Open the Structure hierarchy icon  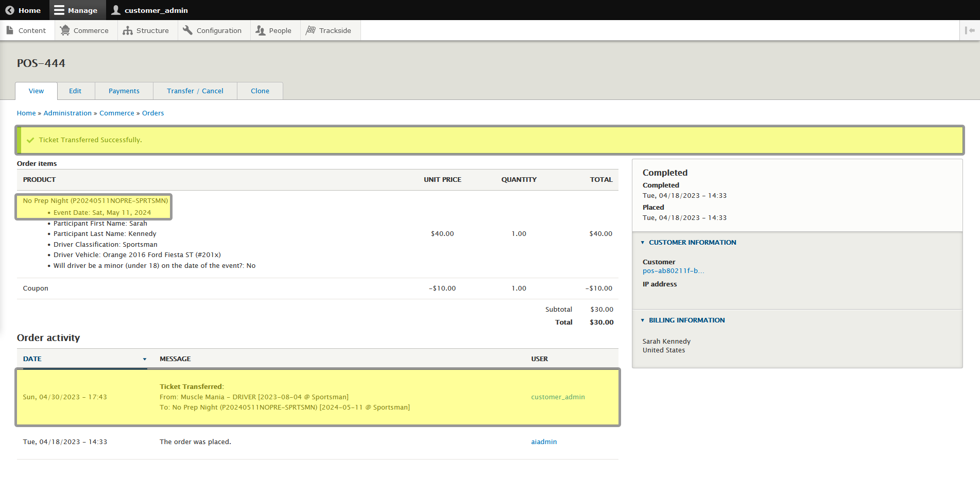click(128, 30)
